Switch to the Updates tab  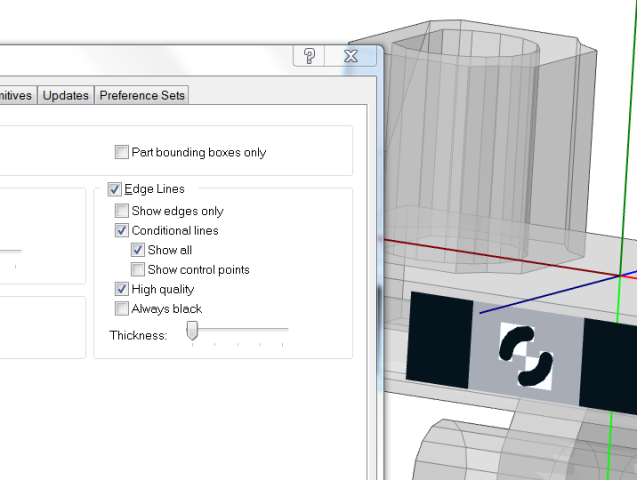pyautogui.click(x=66, y=96)
